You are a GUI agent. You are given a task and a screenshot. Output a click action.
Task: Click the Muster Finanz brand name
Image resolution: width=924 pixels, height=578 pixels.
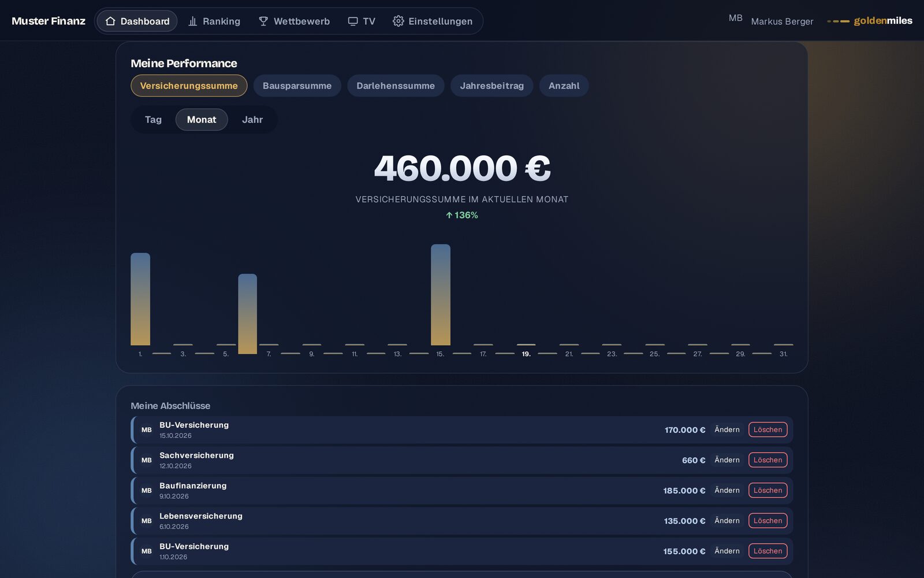49,21
